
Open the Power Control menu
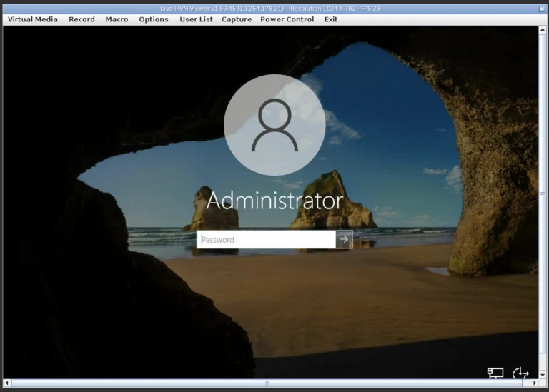click(287, 19)
